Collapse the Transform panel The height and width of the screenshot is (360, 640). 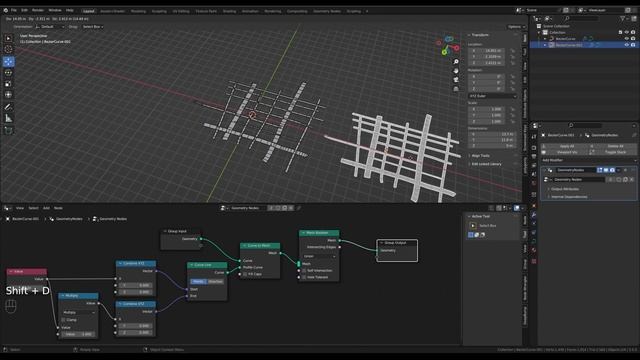click(x=469, y=36)
